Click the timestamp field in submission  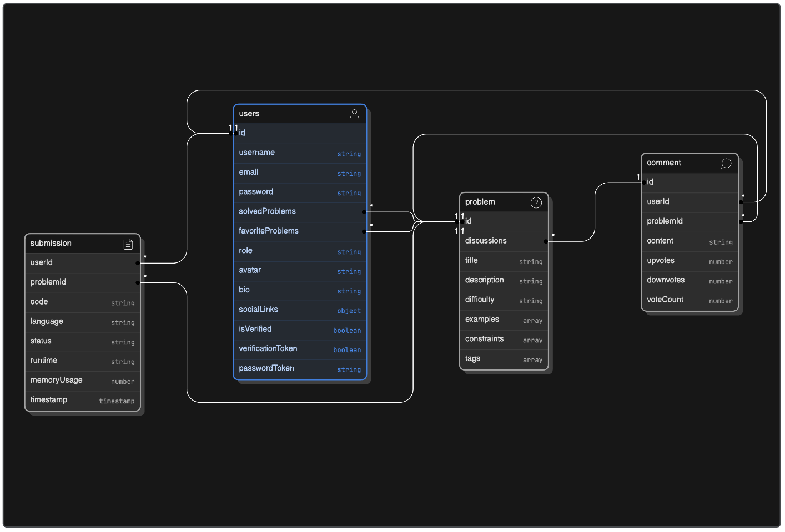[x=83, y=401]
